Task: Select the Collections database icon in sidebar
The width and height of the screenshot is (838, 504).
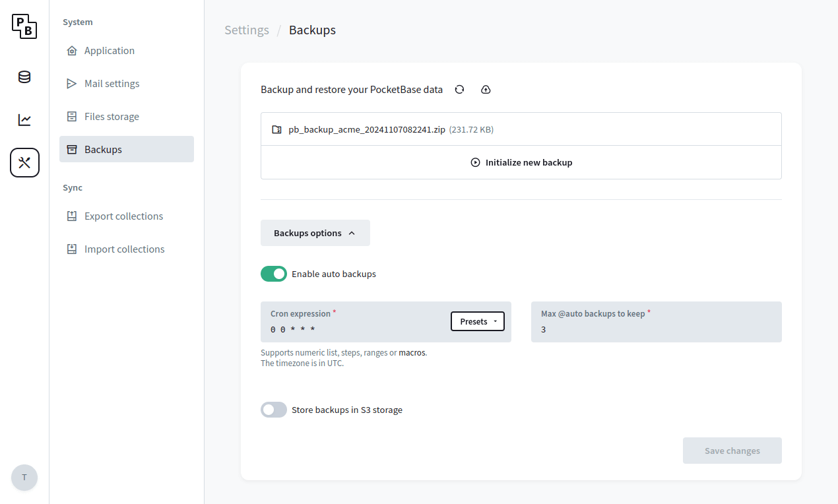Action: coord(24,77)
